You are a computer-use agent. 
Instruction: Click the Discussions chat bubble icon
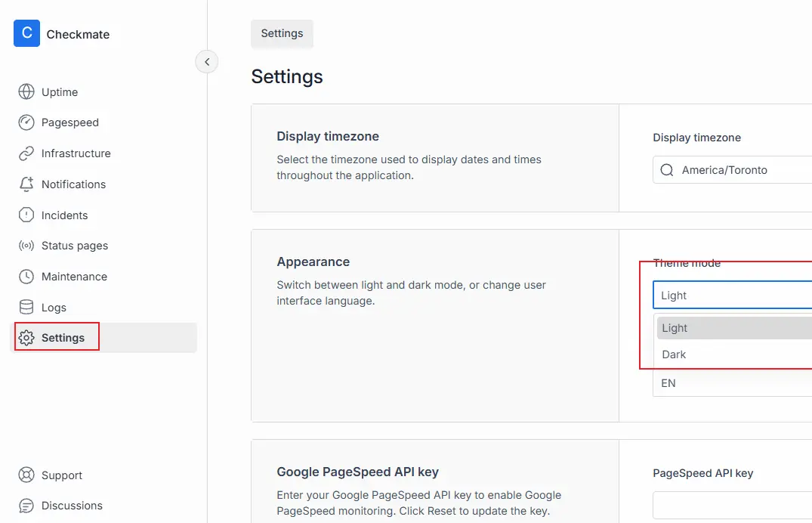pos(26,506)
